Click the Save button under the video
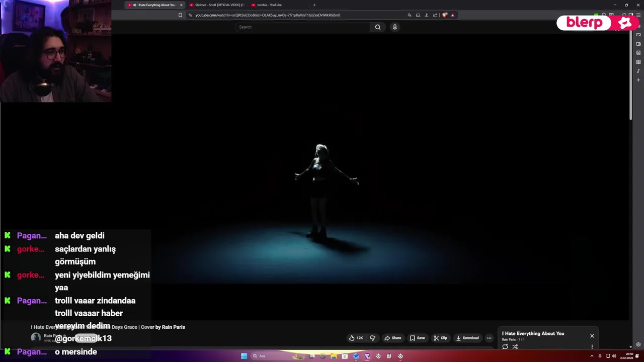 click(418, 338)
